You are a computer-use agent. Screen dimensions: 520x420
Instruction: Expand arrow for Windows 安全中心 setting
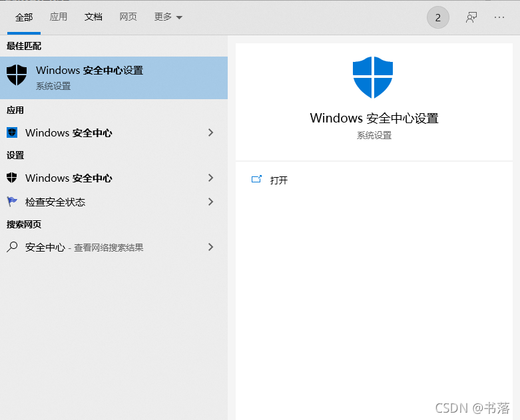(210, 178)
